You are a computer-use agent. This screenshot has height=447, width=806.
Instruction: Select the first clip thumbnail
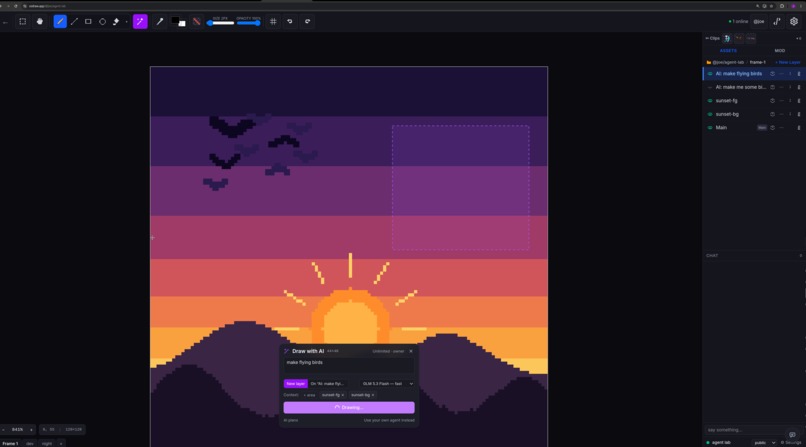727,38
